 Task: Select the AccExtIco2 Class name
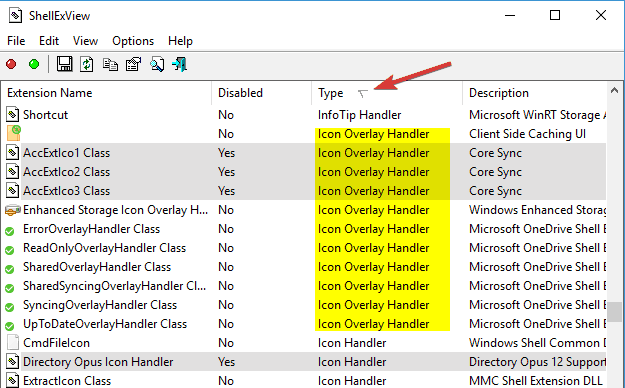click(x=67, y=172)
